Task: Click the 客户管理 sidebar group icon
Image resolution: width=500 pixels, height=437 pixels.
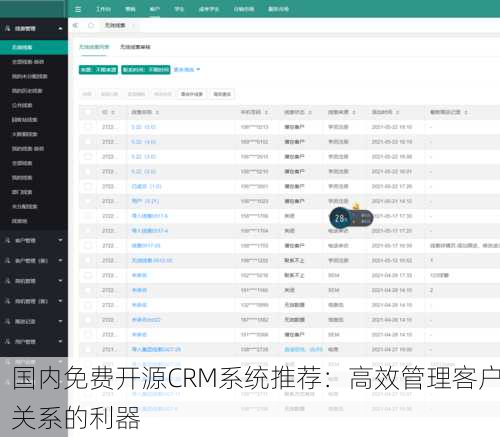Action: (8, 240)
